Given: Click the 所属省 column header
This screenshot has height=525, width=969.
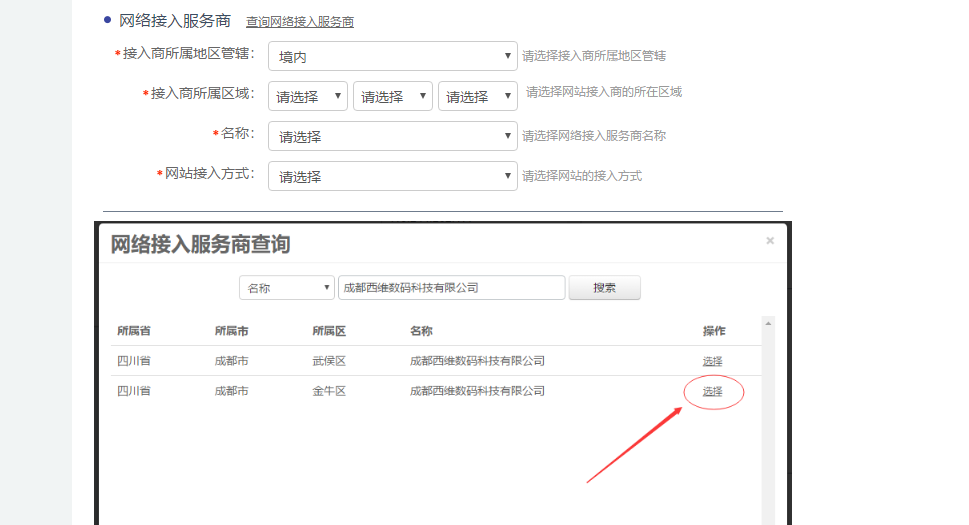Looking at the screenshot, I should point(134,331).
